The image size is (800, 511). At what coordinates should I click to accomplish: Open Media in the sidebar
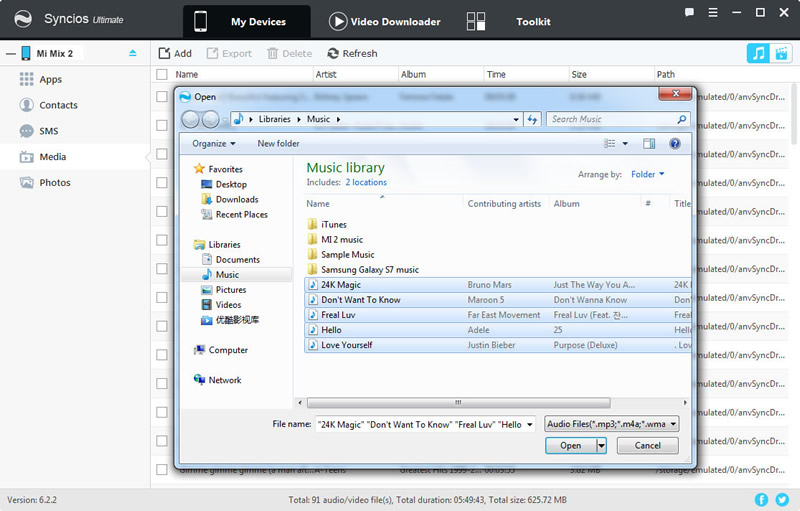53,157
